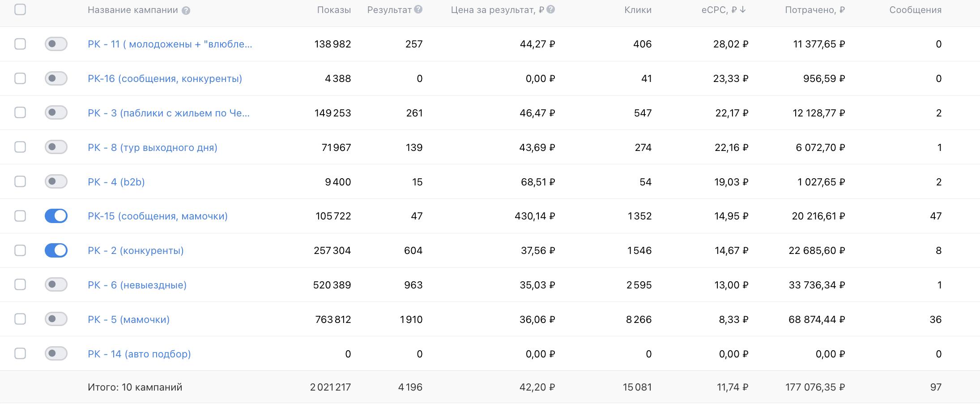This screenshot has height=404, width=980.
Task: Click eCPC sort arrow icon
Action: tap(743, 10)
